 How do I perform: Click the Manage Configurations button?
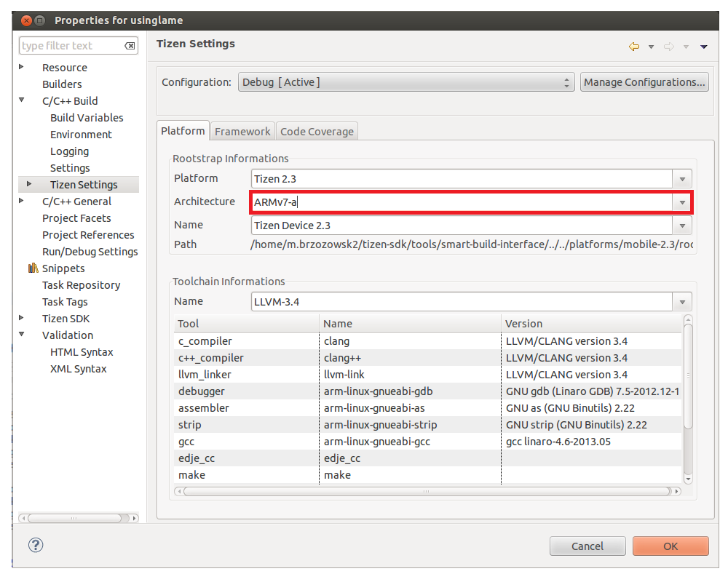644,82
